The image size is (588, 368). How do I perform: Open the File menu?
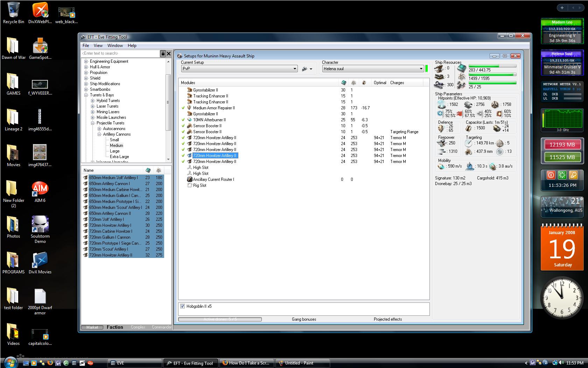click(86, 46)
